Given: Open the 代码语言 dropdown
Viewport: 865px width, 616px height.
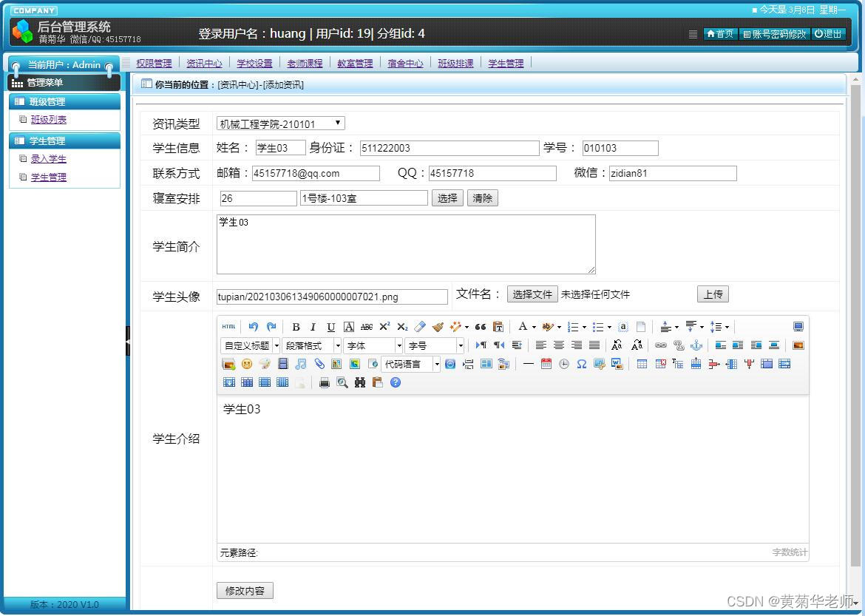Looking at the screenshot, I should tap(409, 364).
